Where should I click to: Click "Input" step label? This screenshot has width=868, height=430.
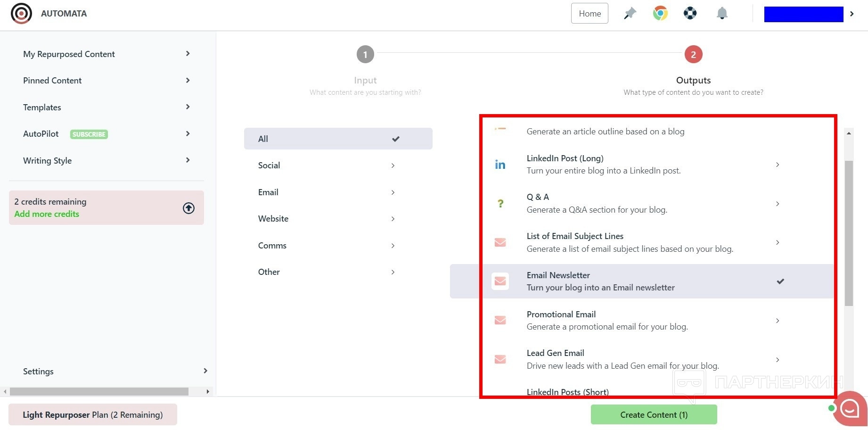(365, 80)
